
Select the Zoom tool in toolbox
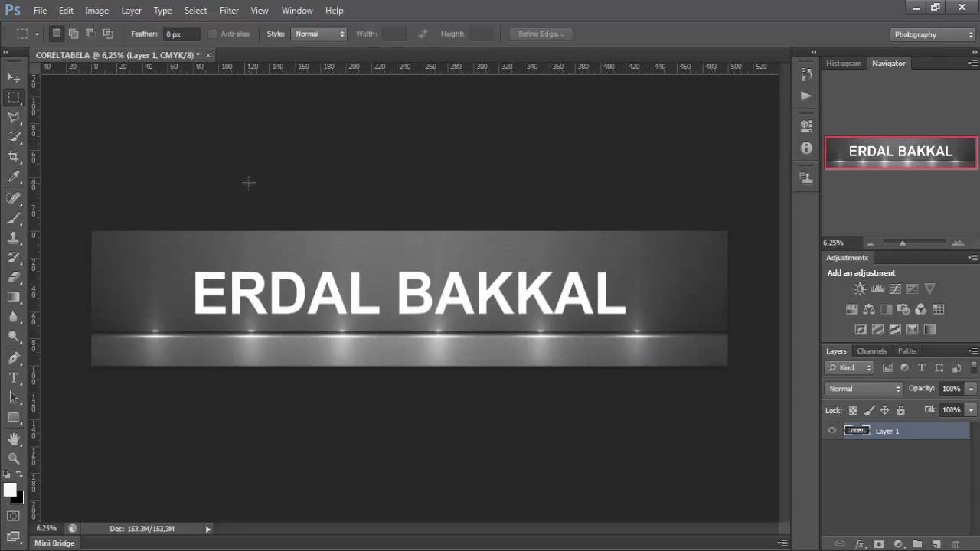coord(14,458)
